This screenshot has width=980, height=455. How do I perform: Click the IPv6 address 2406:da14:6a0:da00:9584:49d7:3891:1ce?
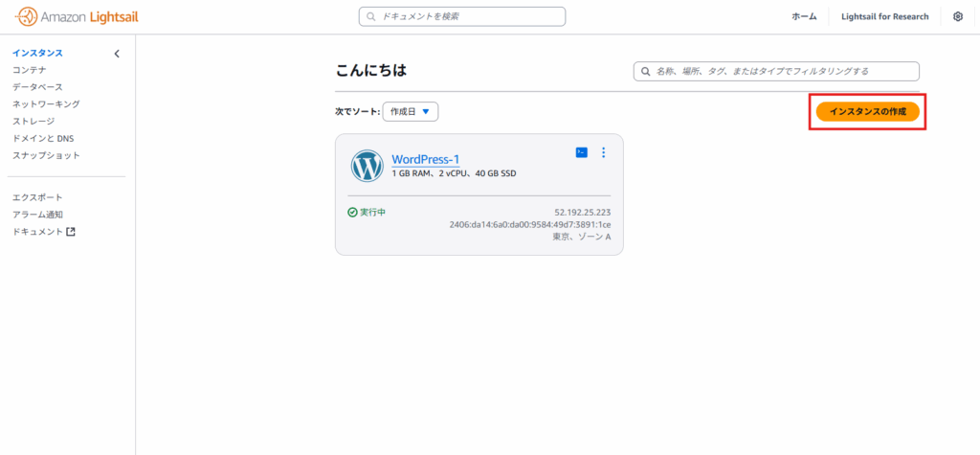pyautogui.click(x=530, y=224)
